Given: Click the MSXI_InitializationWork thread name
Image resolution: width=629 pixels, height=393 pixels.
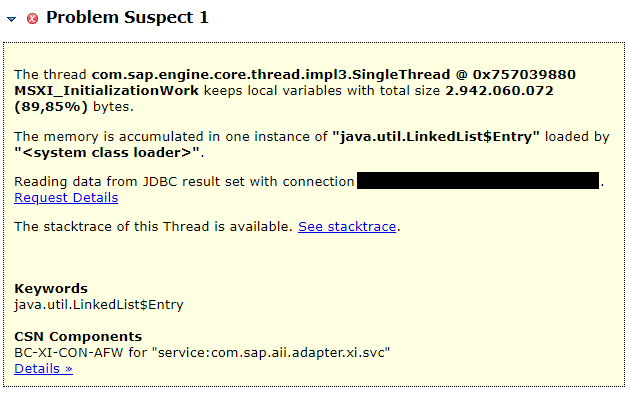Looking at the screenshot, I should 106,91.
